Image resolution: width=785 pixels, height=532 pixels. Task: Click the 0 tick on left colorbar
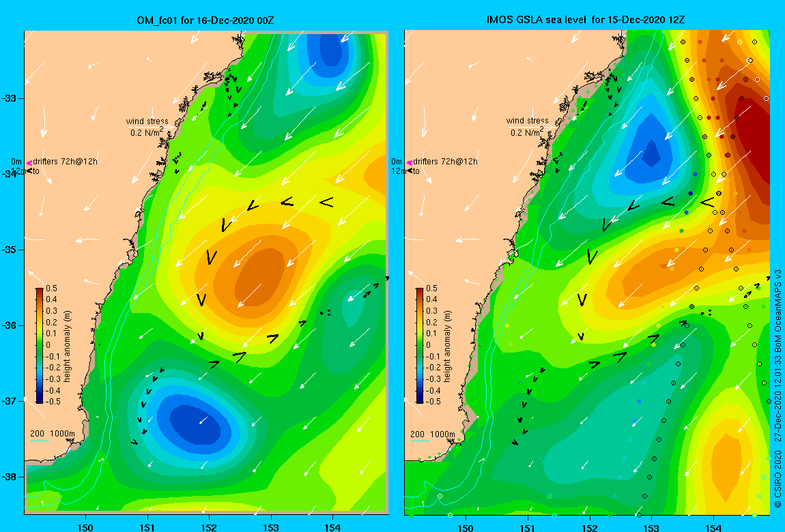[48, 345]
